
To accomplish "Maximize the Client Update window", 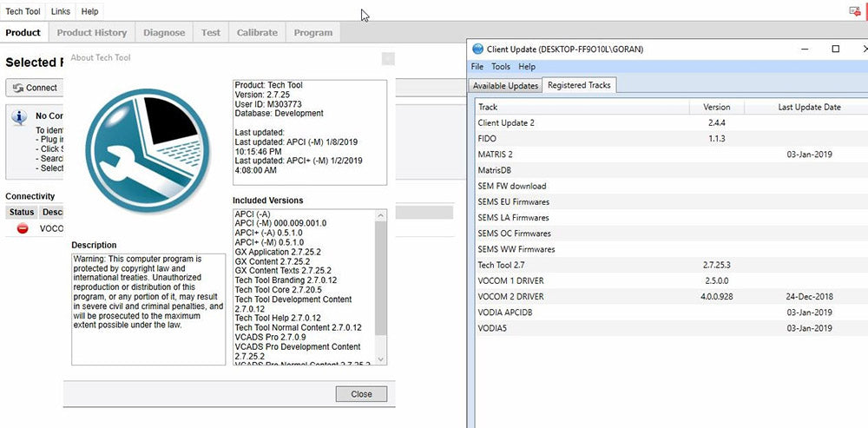I will [836, 49].
